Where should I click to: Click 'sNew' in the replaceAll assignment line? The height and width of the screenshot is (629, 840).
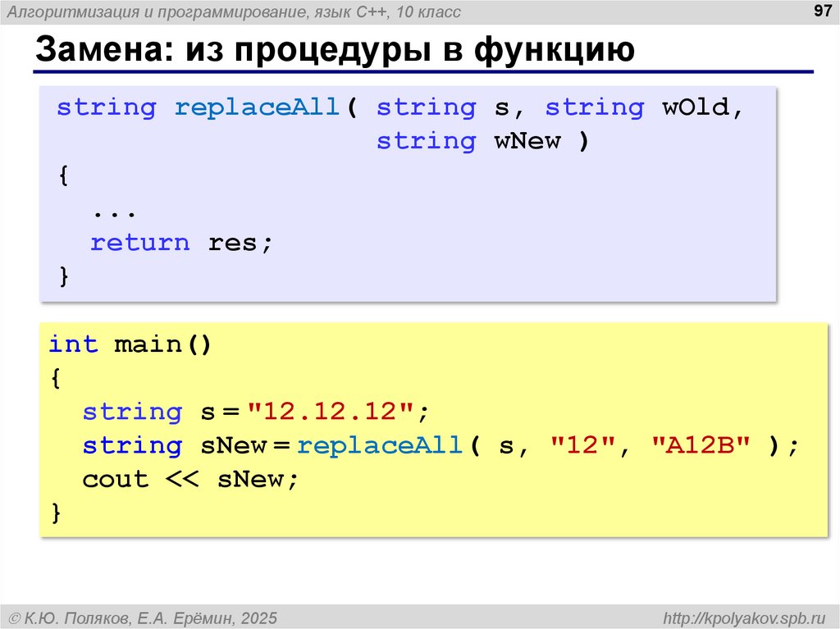click(x=234, y=445)
